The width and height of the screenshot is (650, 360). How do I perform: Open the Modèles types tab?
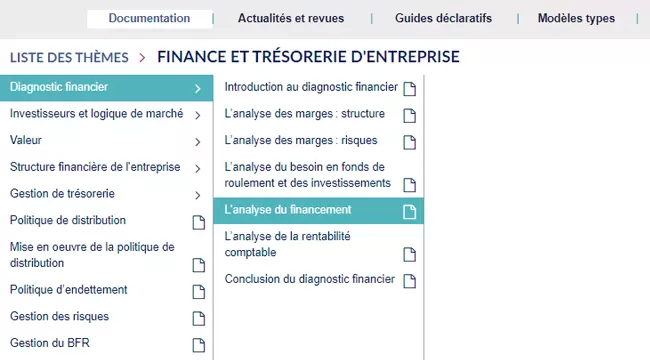pyautogui.click(x=576, y=18)
